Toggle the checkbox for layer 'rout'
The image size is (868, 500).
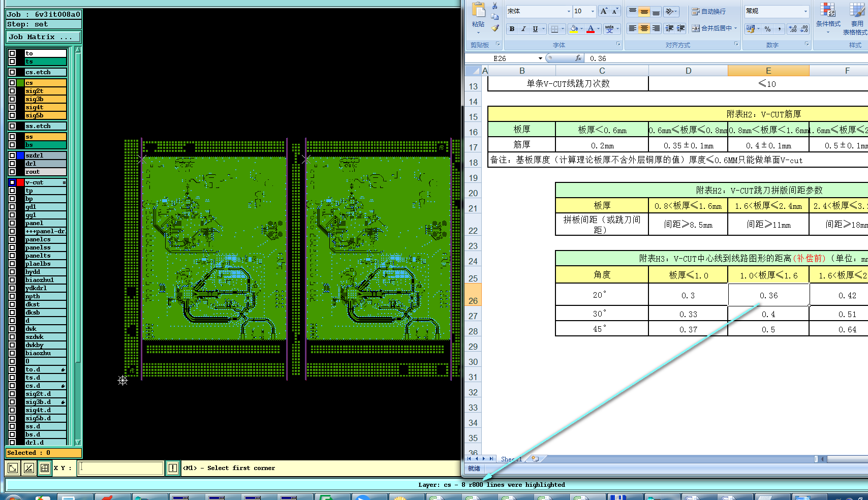click(12, 172)
